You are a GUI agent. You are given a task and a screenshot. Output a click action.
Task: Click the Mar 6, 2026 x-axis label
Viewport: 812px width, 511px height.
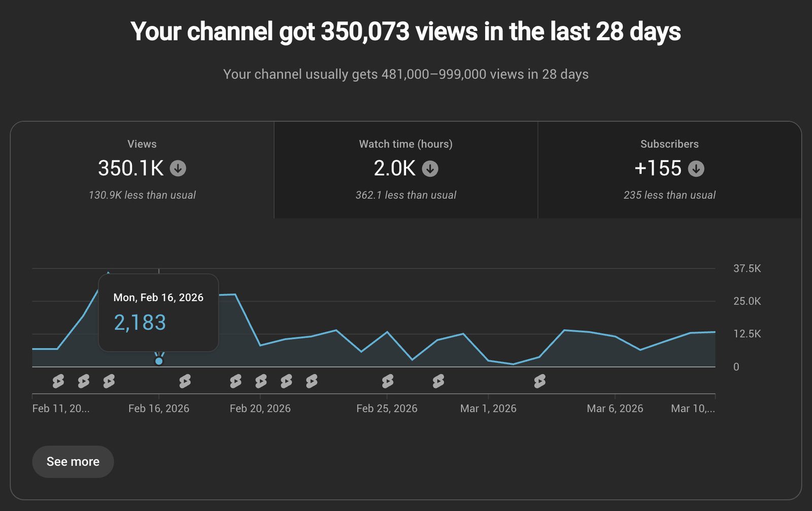click(x=615, y=408)
